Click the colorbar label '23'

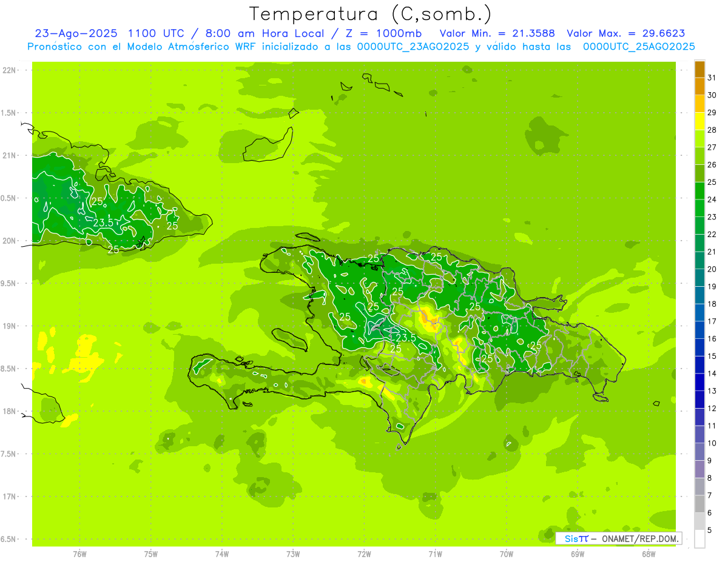[x=712, y=216]
